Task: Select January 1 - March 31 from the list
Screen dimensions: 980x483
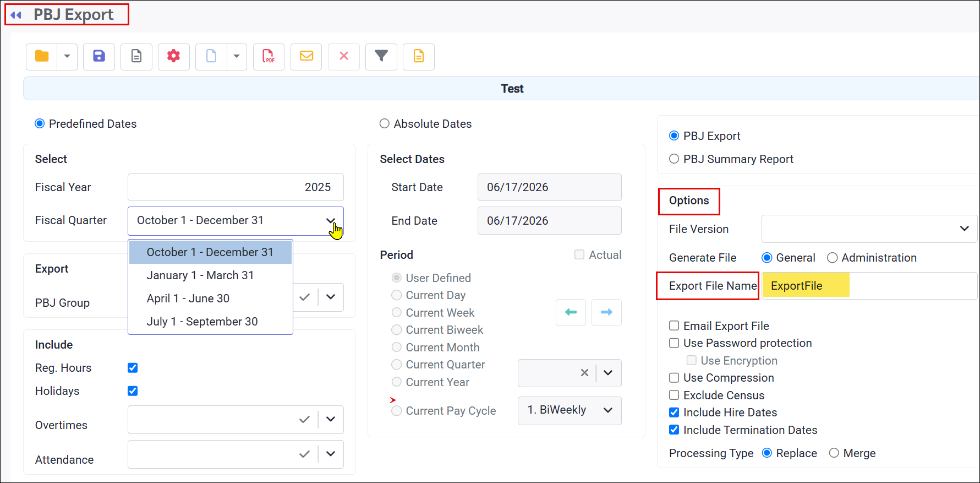Action: pos(211,275)
